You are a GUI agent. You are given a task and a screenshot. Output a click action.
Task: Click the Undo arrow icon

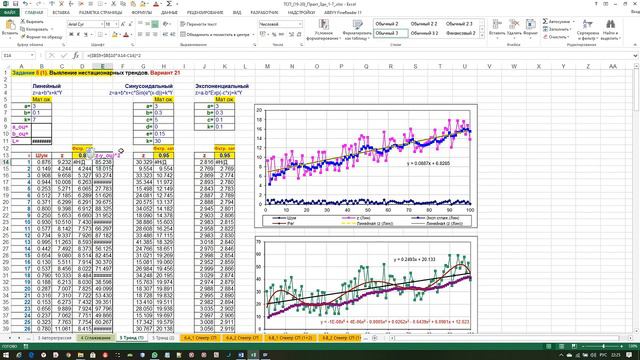(25, 4)
